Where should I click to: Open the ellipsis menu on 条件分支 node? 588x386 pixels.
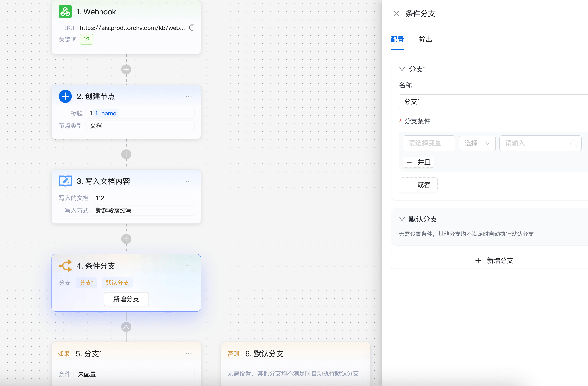[x=189, y=266]
